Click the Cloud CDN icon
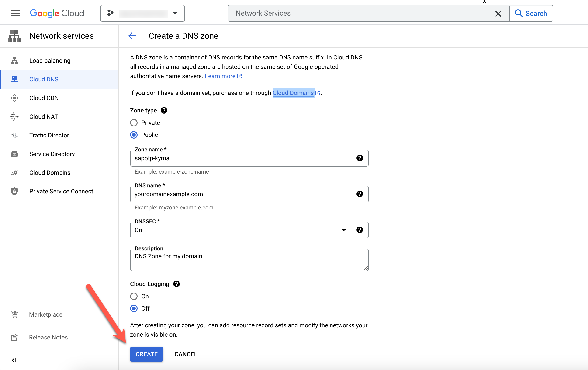Screen dimensions: 588x370 tap(14, 98)
